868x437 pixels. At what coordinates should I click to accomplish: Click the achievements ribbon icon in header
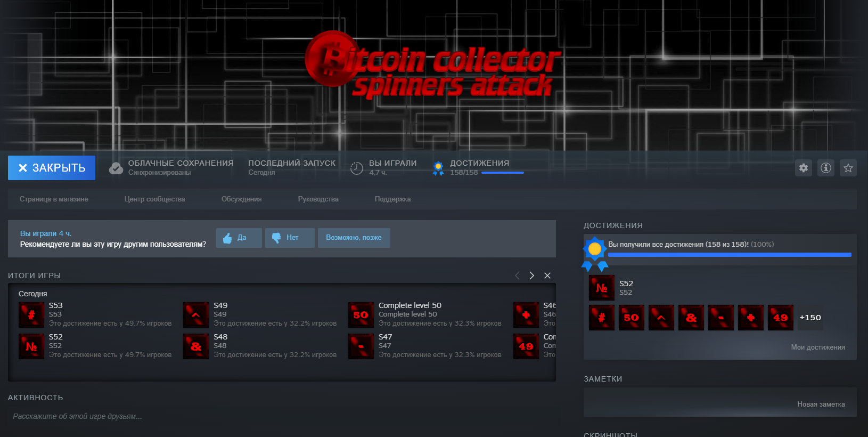(x=438, y=168)
